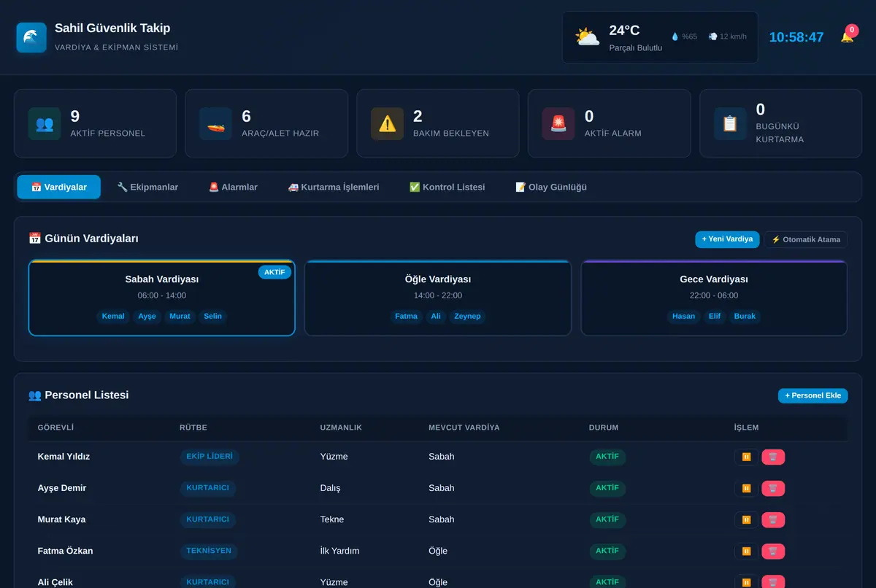Click the name Ayşe Demir in the table
Image resolution: width=876 pixels, height=588 pixels.
coord(62,488)
